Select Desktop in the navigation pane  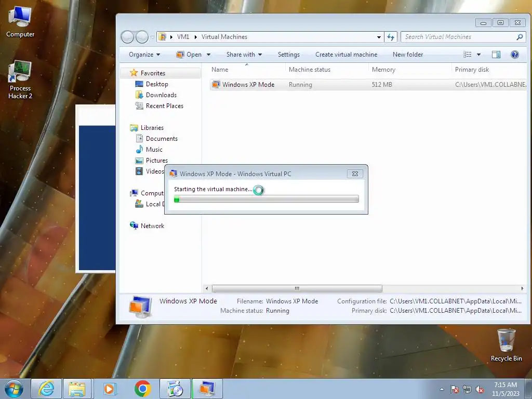157,84
